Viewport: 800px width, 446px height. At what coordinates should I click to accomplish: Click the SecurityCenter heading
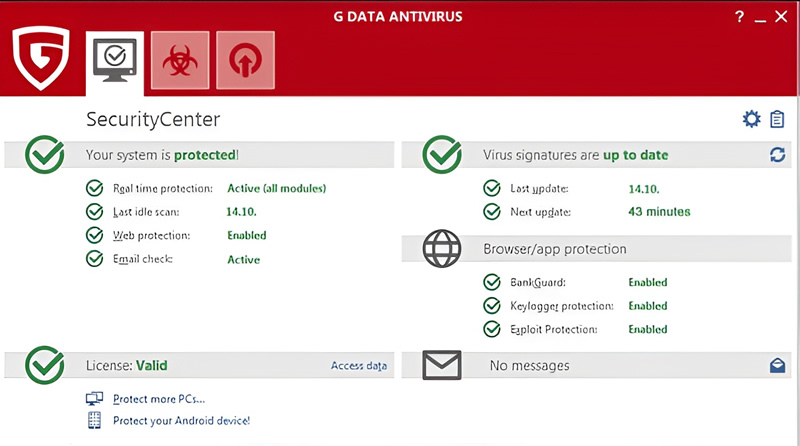(x=153, y=119)
